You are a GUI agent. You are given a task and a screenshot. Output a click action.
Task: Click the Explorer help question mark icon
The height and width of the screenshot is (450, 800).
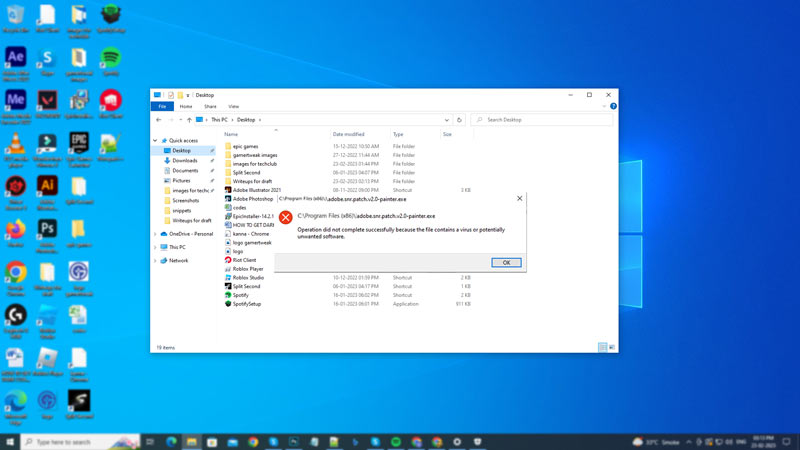[x=613, y=106]
